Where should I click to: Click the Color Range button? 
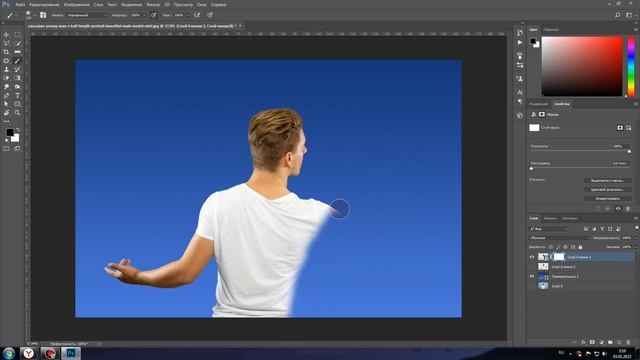pos(607,189)
